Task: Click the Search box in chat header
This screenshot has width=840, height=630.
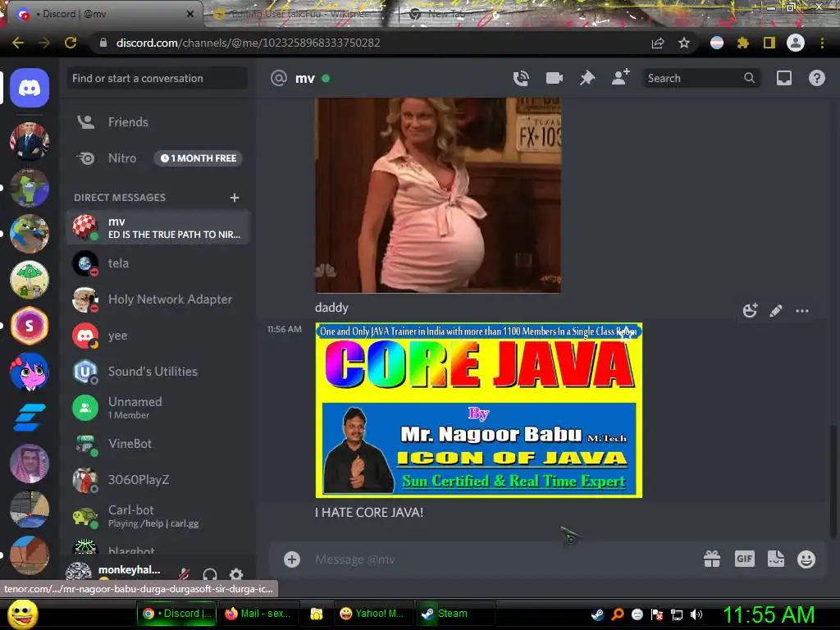Action: click(x=701, y=78)
